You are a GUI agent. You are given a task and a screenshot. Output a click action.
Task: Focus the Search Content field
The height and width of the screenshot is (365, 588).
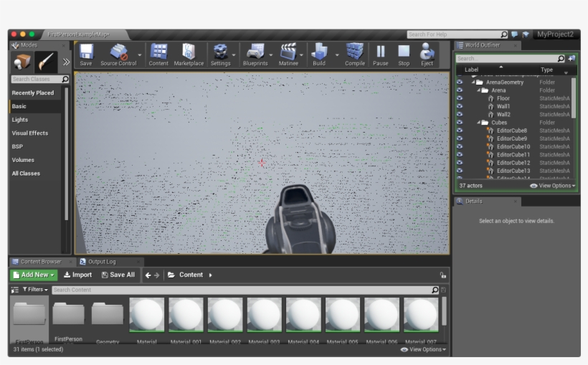[x=246, y=290]
